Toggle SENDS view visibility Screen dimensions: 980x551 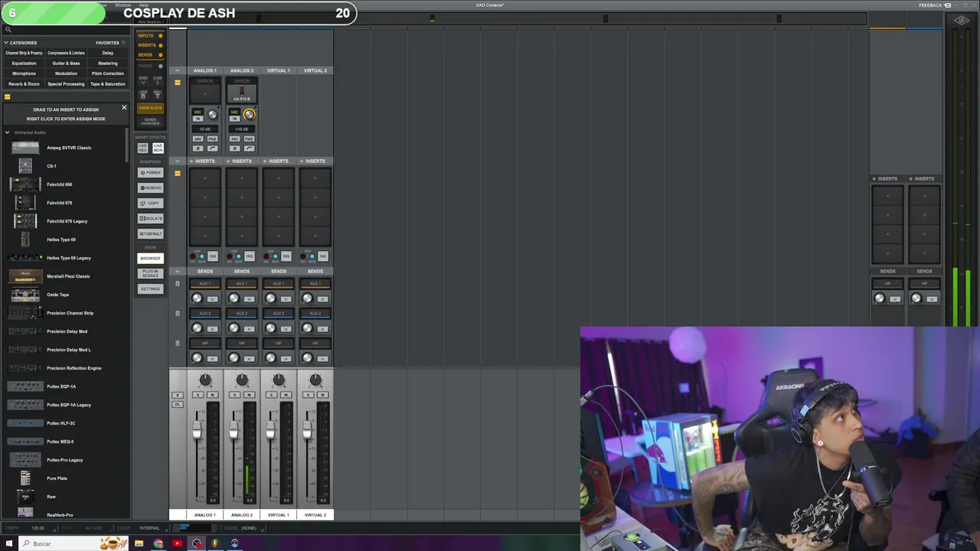point(150,55)
